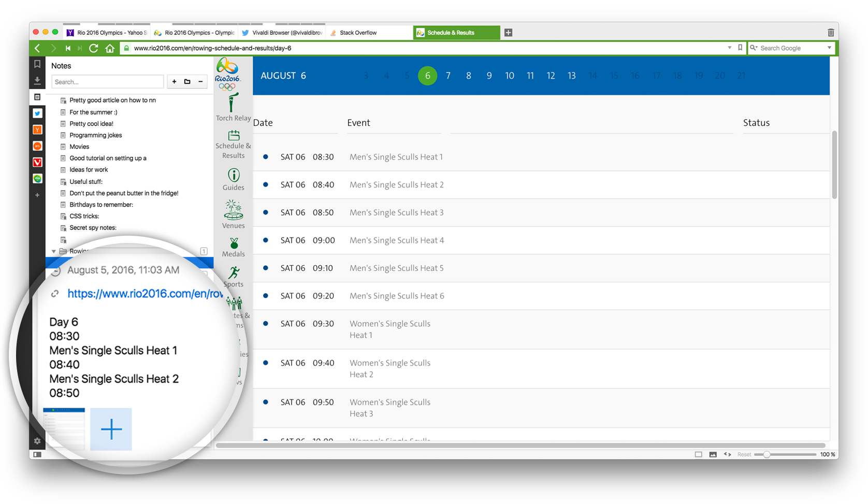Go back using the browser back arrow
The width and height of the screenshot is (868, 504).
pyautogui.click(x=37, y=48)
